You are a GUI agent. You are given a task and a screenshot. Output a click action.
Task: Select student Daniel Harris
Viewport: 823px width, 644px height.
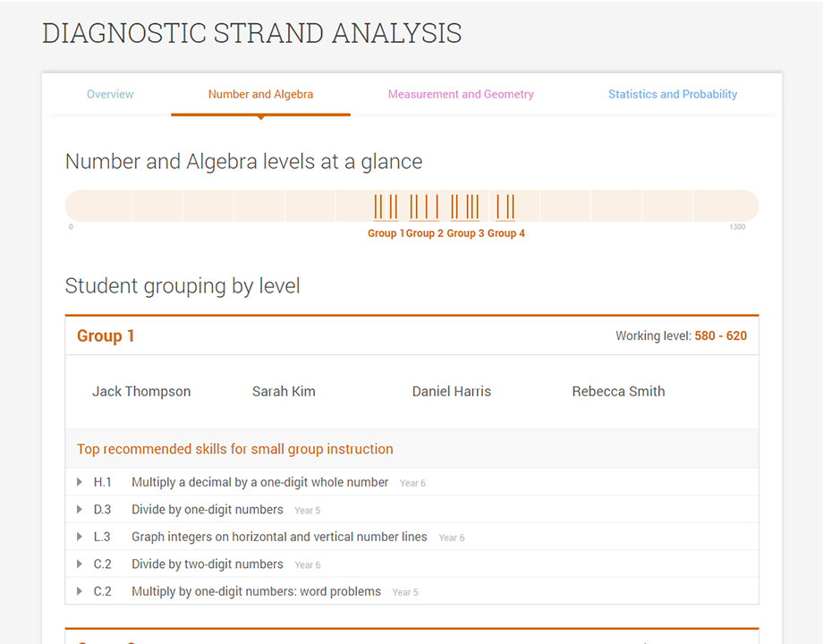coord(451,391)
